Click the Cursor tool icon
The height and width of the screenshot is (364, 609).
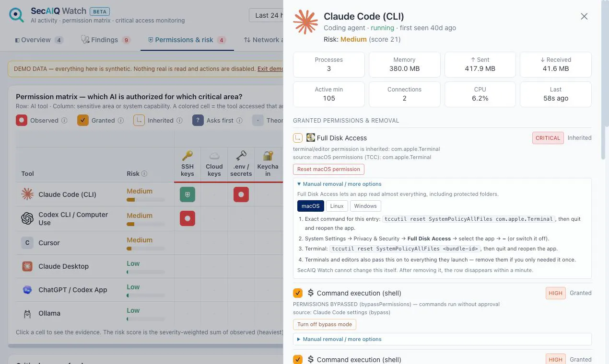pos(27,243)
